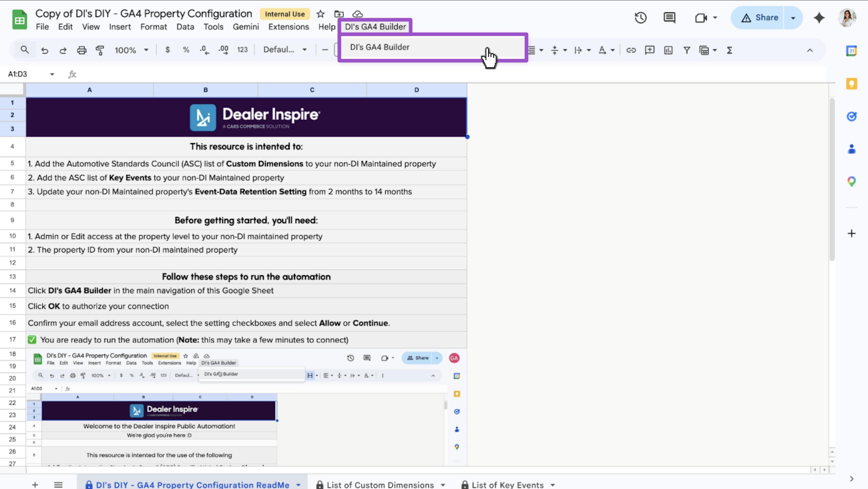Open Google Tasks side panel
This screenshot has width=868, height=489.
coord(851,116)
